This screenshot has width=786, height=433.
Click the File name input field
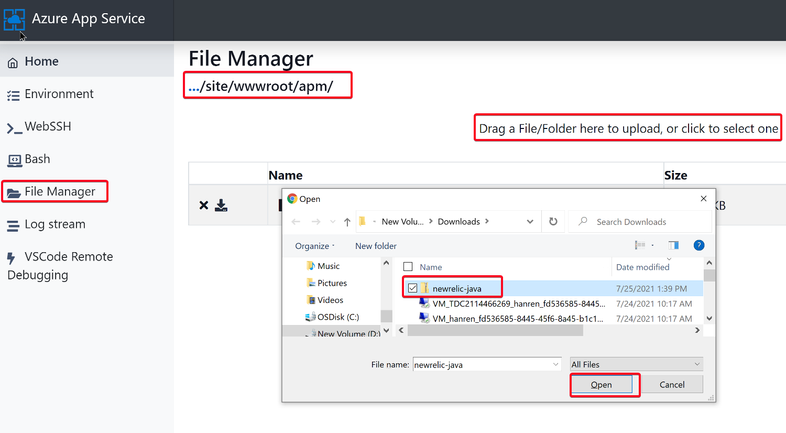[x=481, y=365]
